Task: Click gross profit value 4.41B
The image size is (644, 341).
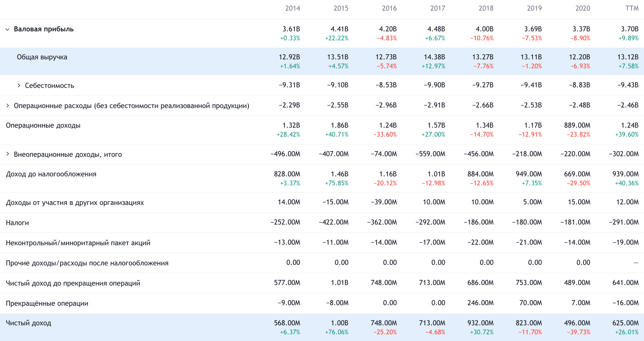Action: coord(339,29)
